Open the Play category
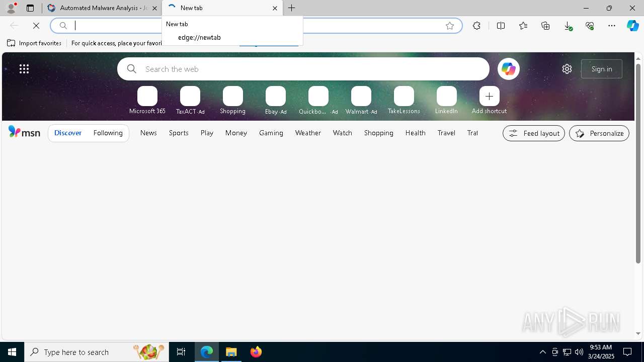644x362 pixels. pos(207,133)
